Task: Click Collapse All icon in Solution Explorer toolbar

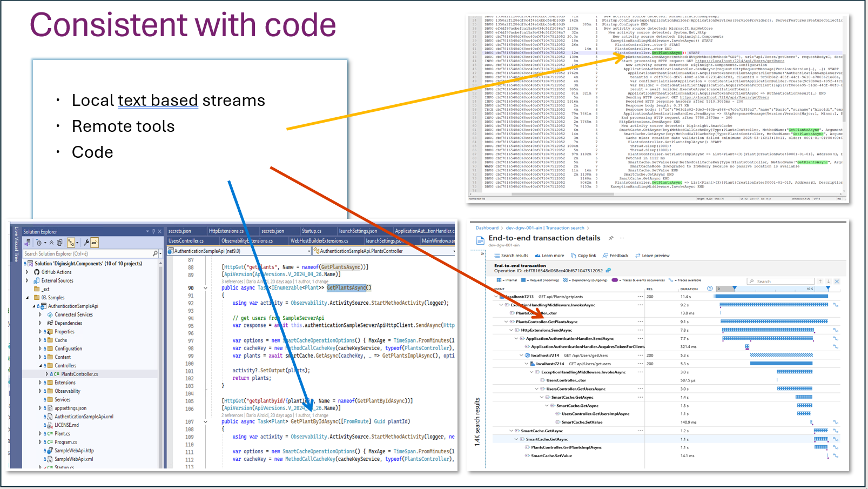Action: pyautogui.click(x=52, y=243)
